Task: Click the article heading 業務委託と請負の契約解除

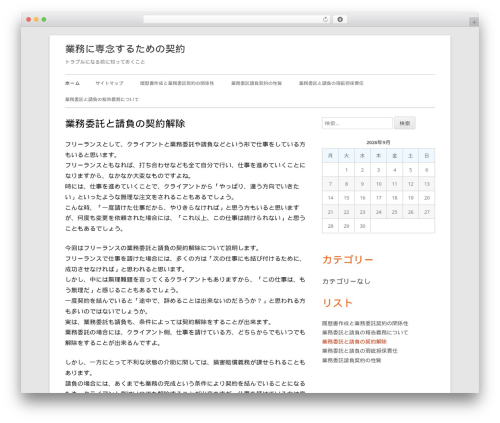Action: (x=125, y=124)
